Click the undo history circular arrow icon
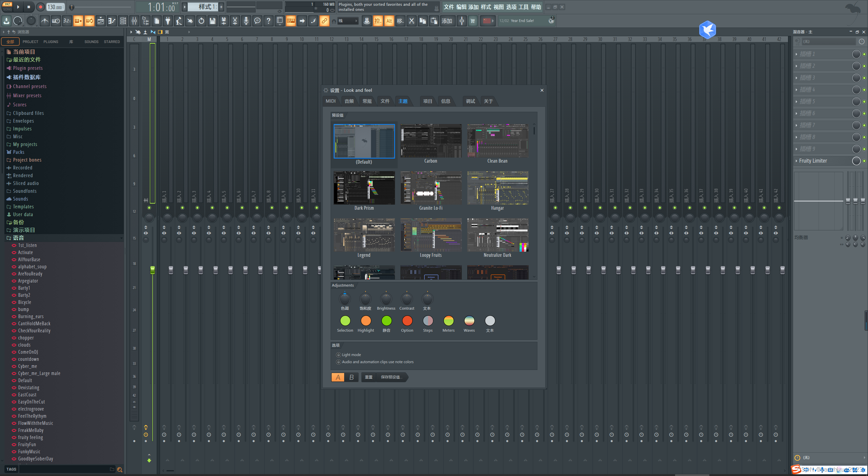 (201, 21)
